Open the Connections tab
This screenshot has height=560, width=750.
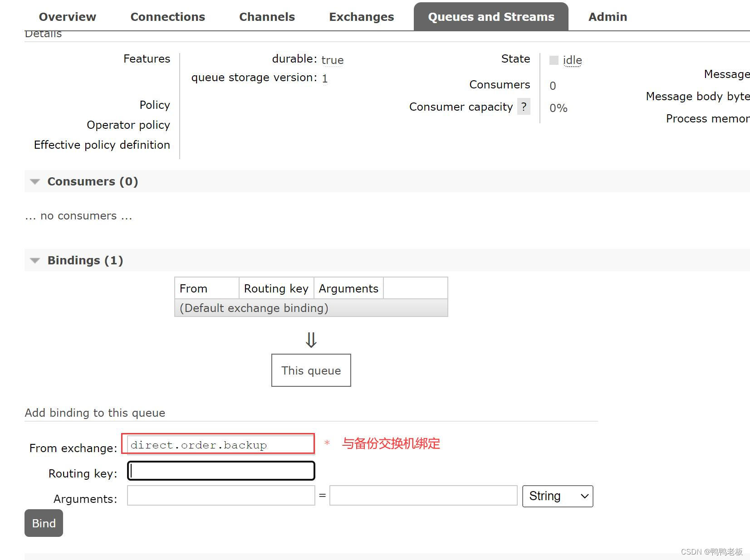point(167,16)
